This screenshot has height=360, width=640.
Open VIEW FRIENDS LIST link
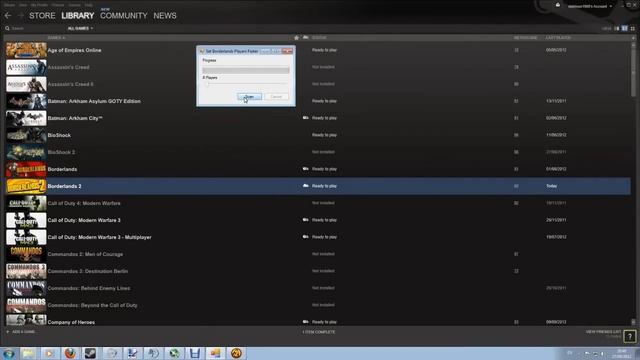click(603, 332)
